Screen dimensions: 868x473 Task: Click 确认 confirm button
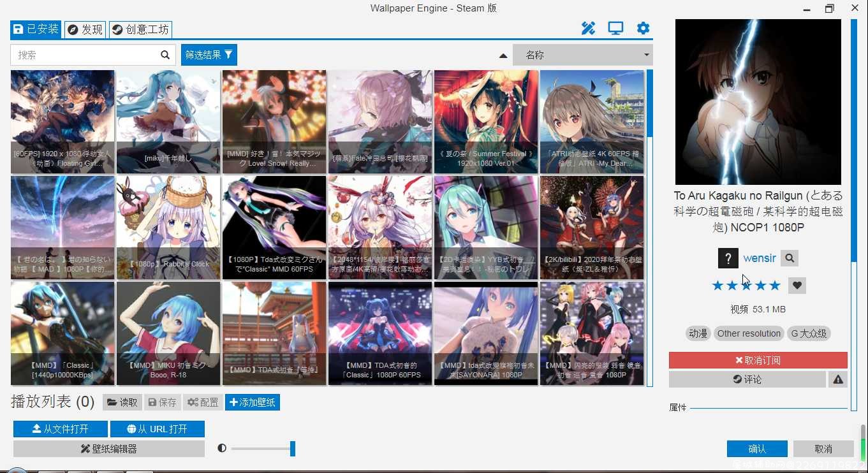757,449
